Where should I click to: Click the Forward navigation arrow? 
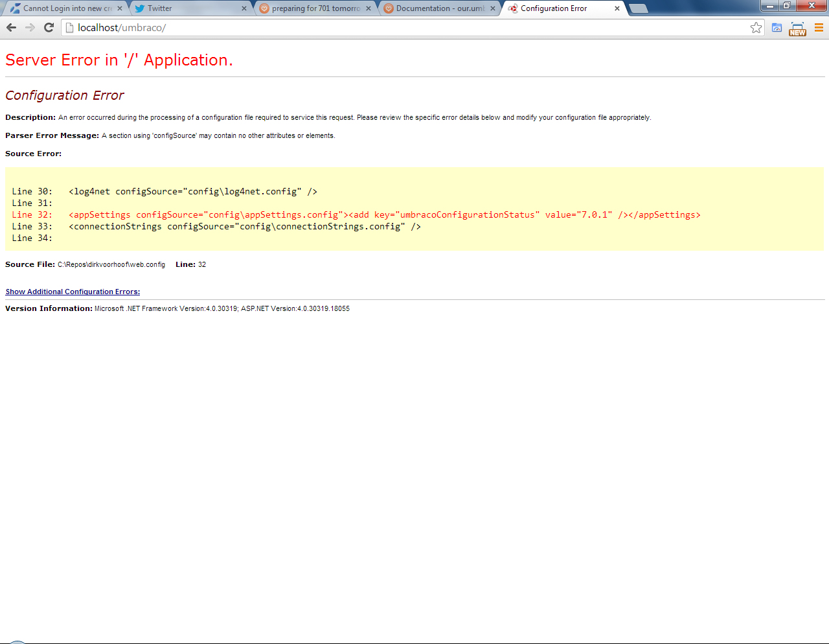[30, 27]
